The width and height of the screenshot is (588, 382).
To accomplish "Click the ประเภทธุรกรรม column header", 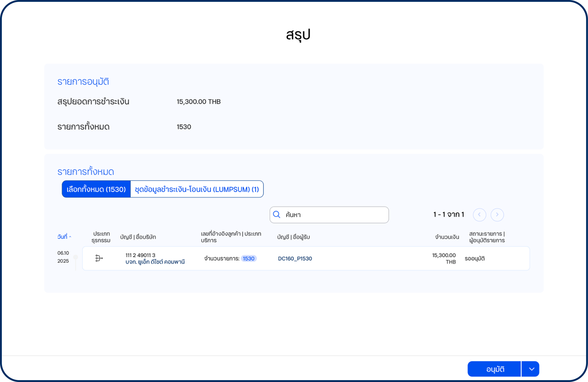I will coord(101,237).
